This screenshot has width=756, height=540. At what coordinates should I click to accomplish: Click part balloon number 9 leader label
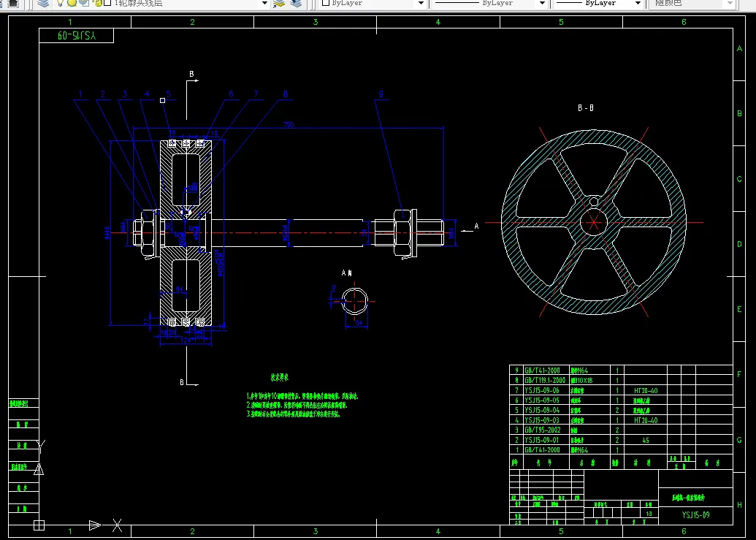[381, 94]
